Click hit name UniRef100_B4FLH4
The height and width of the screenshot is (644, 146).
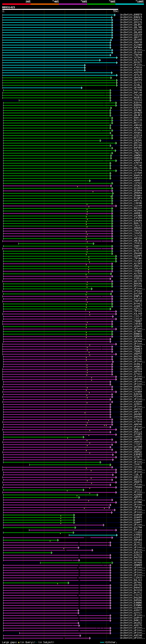click(x=131, y=93)
